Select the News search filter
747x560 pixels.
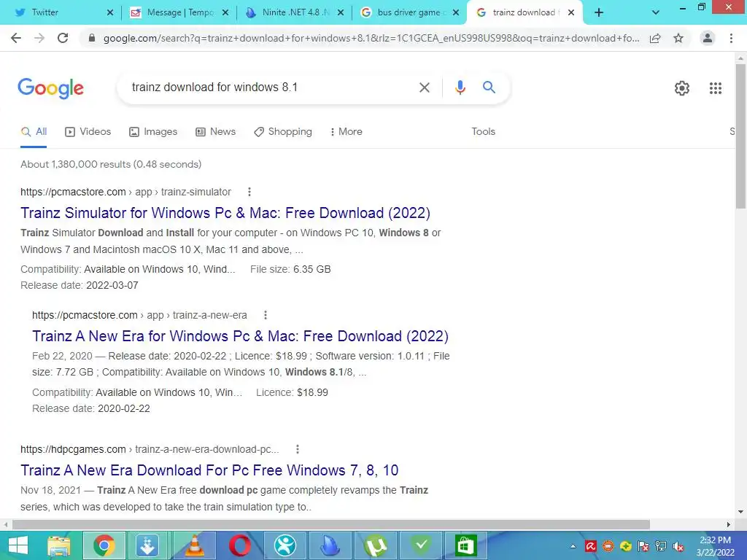pyautogui.click(x=216, y=132)
